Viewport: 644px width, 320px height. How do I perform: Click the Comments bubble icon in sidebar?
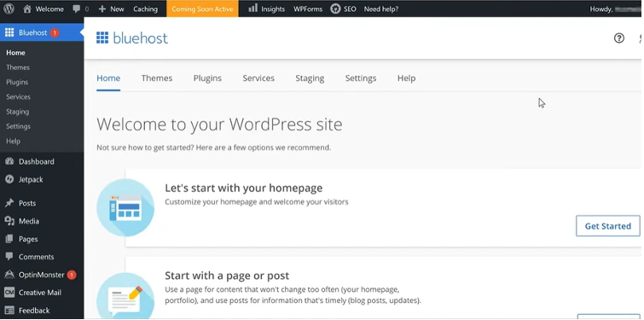(9, 256)
